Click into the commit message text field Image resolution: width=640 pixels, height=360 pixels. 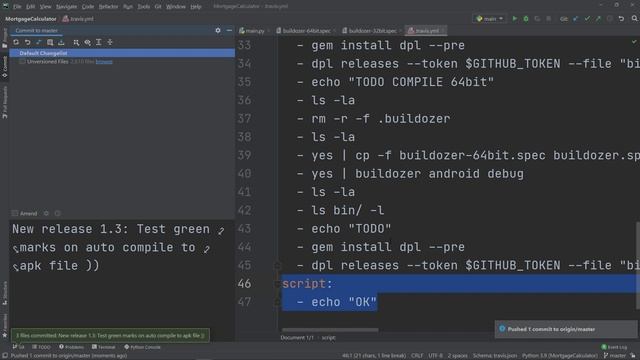122,273
